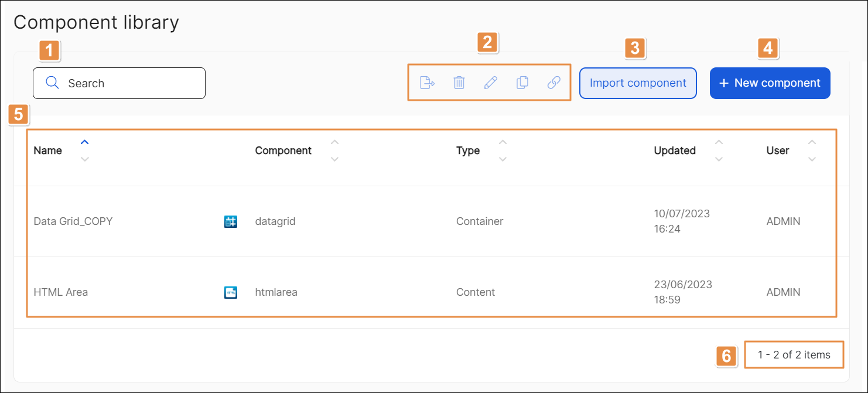
Task: Click the 1 - 2 of 2 items indicator
Action: pyautogui.click(x=794, y=354)
